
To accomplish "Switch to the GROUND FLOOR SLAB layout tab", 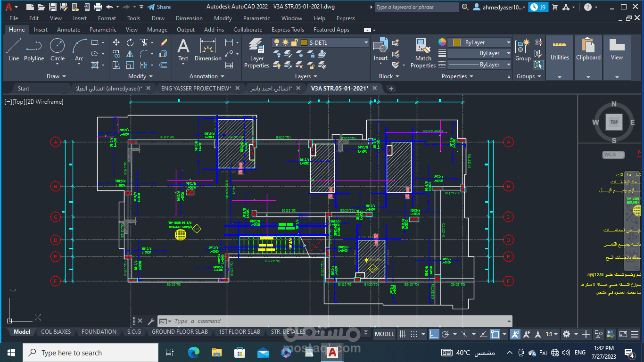I will [180, 332].
